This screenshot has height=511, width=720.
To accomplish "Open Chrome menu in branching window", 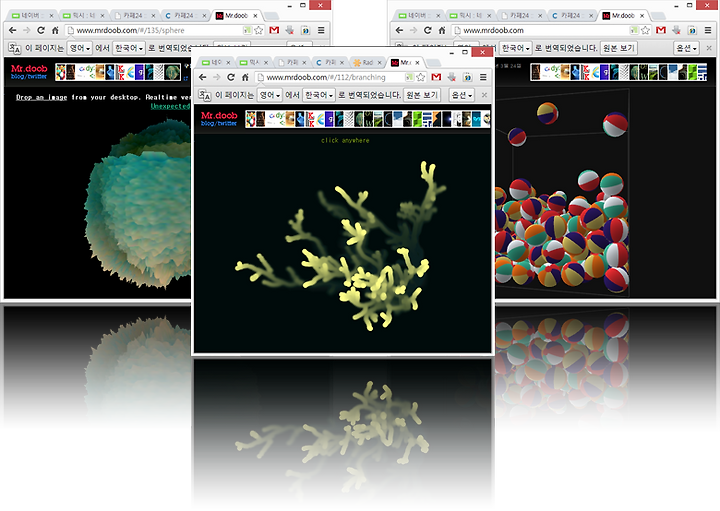I will [483, 77].
